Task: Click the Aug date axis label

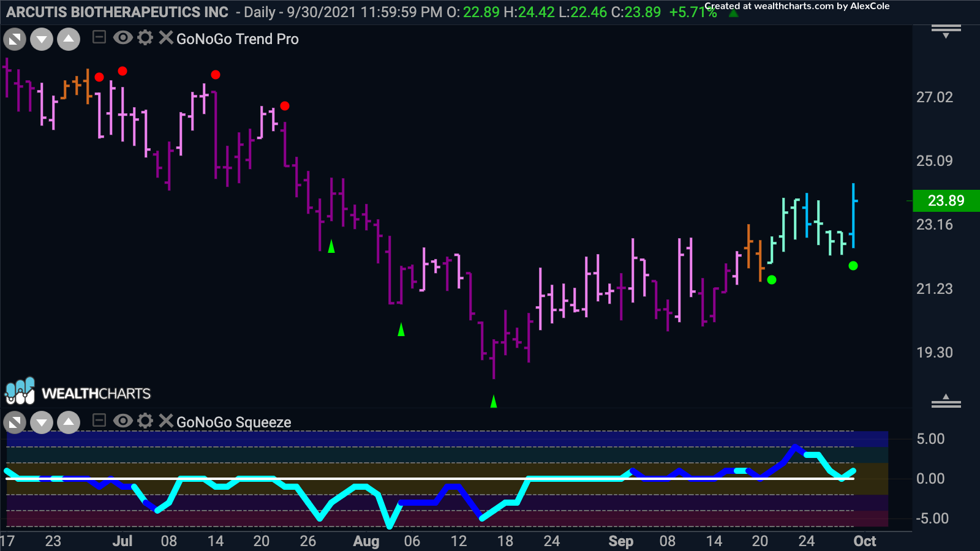Action: [366, 541]
